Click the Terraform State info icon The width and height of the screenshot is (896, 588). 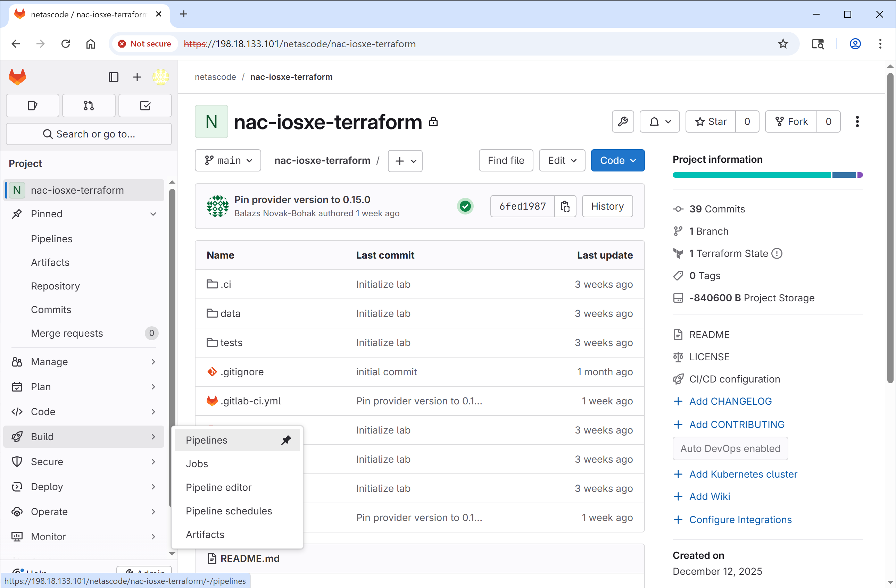777,253
